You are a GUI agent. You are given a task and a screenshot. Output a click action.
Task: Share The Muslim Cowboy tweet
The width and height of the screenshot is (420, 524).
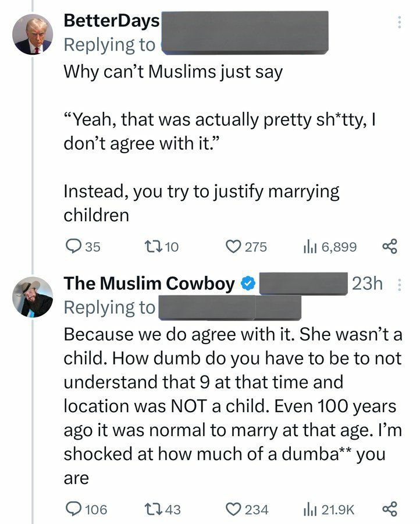tap(389, 509)
